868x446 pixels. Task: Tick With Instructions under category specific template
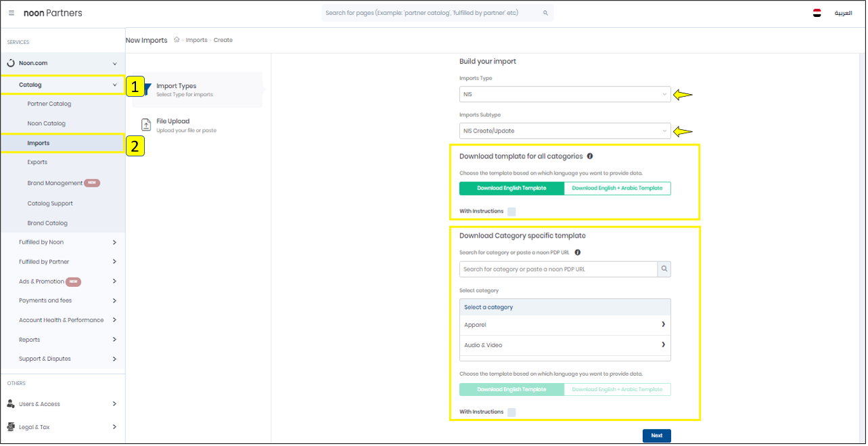[511, 412]
